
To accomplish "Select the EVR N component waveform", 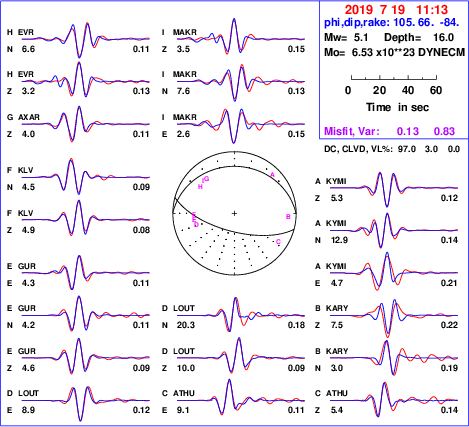I will [86, 40].
